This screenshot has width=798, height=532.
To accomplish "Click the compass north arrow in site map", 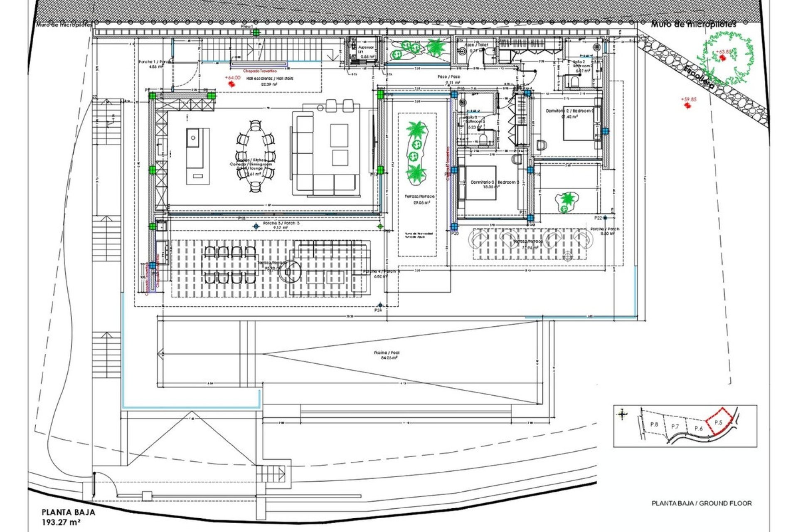I will click(x=622, y=414).
